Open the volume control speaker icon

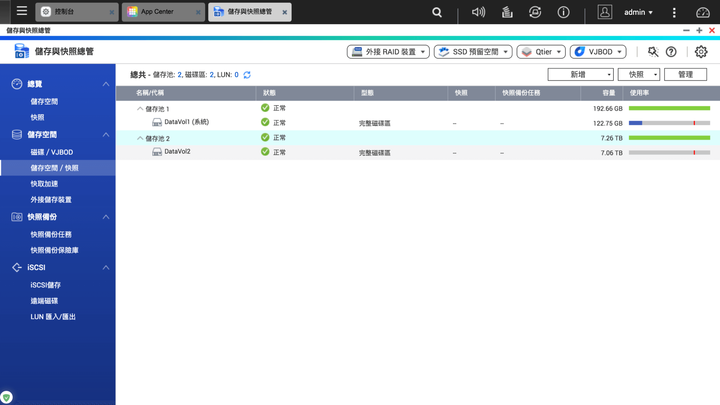[x=478, y=12]
